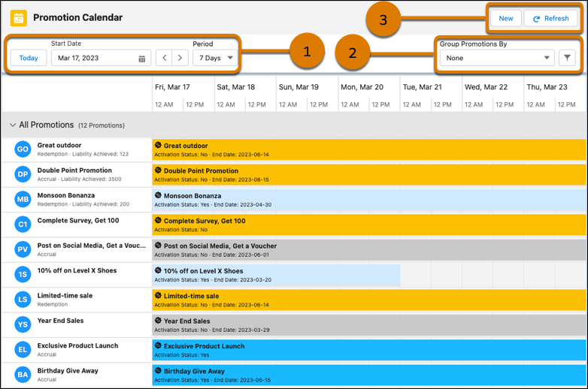This screenshot has height=389, width=588.
Task: Open Exclusive Product Launch name in list
Action: (x=77, y=346)
